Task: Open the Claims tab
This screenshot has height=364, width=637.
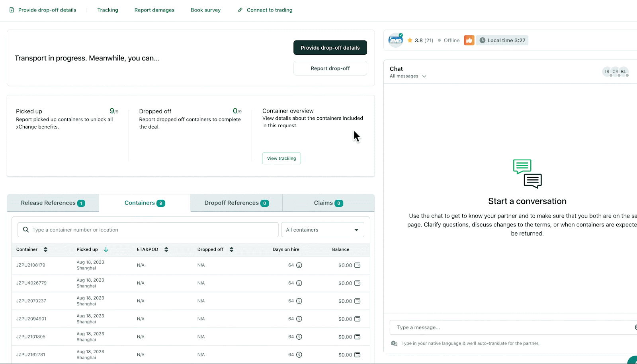Action: point(327,203)
